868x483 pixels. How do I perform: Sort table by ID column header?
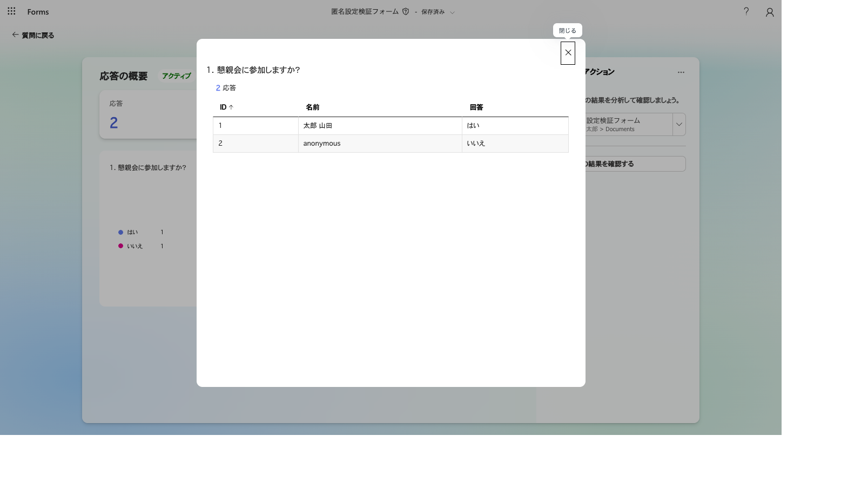(226, 107)
